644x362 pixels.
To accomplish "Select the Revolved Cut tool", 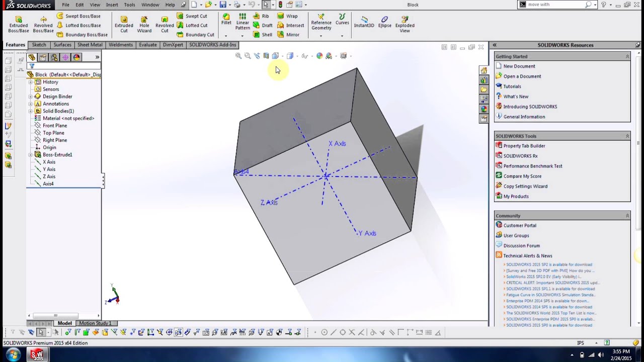I will click(x=165, y=24).
